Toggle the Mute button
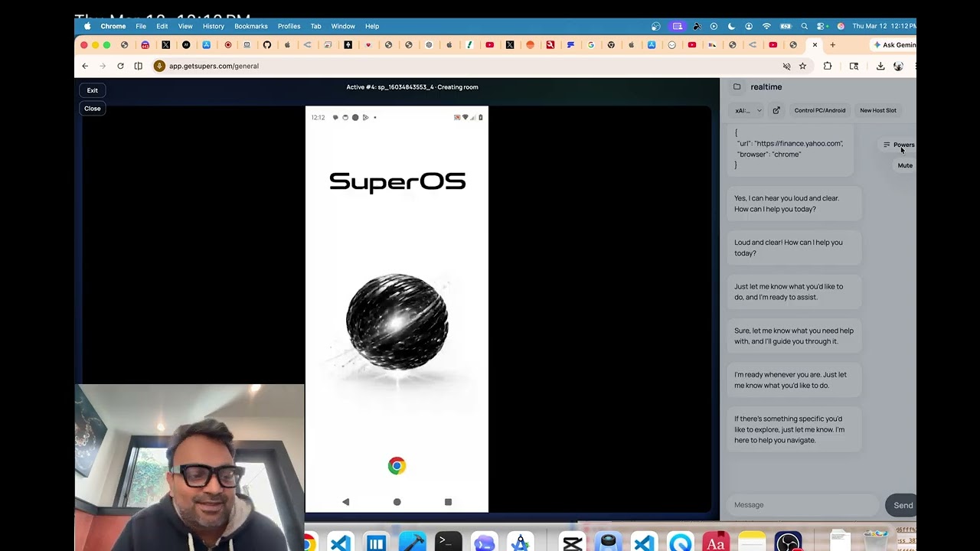 tap(905, 165)
